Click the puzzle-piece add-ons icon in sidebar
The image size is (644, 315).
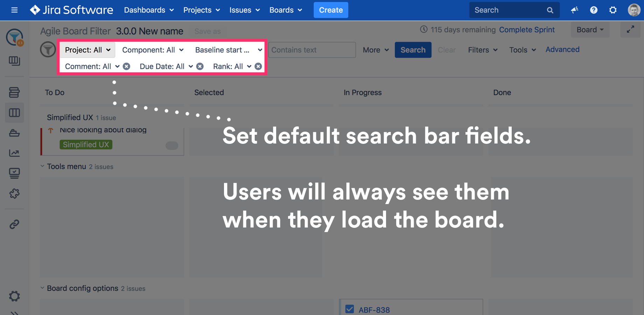coord(14,194)
